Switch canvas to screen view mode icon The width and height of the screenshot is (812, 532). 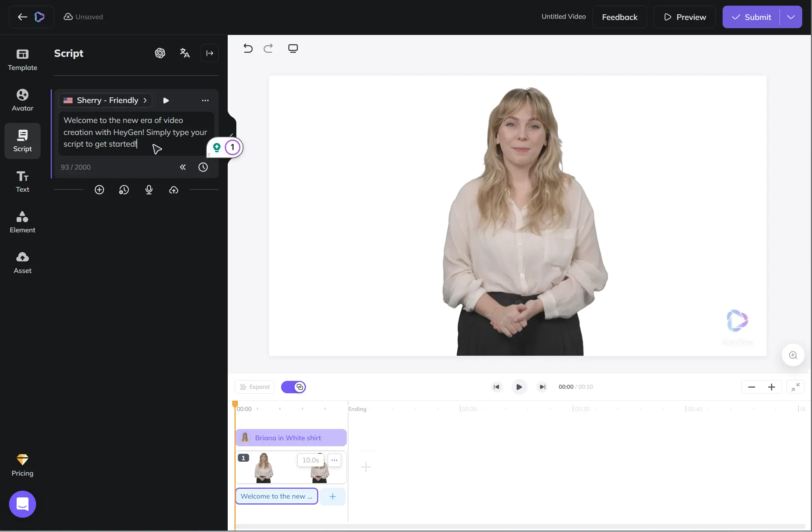point(293,48)
